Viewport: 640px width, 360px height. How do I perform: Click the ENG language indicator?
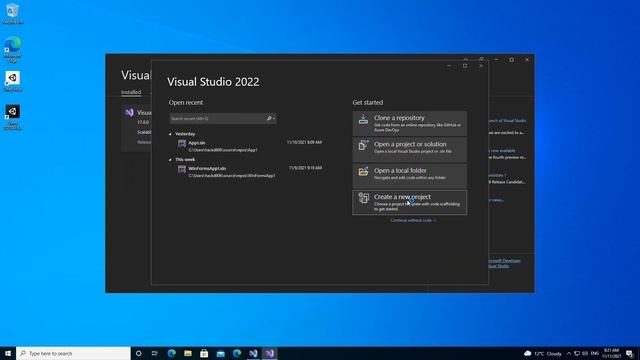pyautogui.click(x=595, y=353)
